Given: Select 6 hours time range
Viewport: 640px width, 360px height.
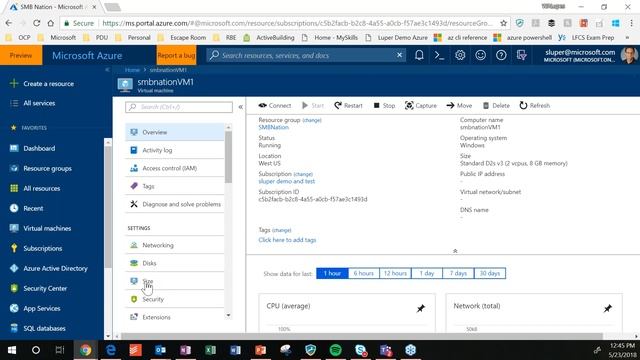Looking at the screenshot, I should coord(364,273).
